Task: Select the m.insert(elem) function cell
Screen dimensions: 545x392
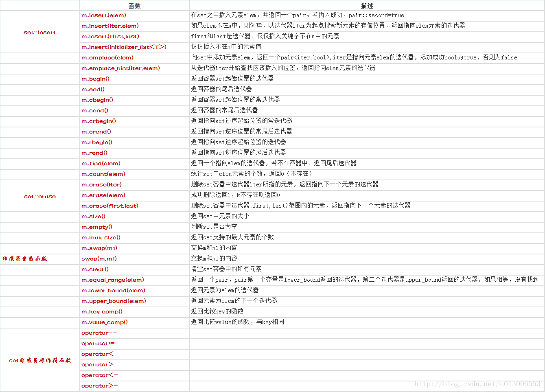Action: [135, 15]
